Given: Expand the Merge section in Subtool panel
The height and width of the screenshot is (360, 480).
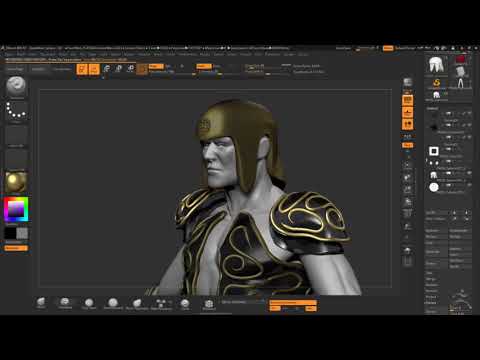Looking at the screenshot, I should 430,279.
